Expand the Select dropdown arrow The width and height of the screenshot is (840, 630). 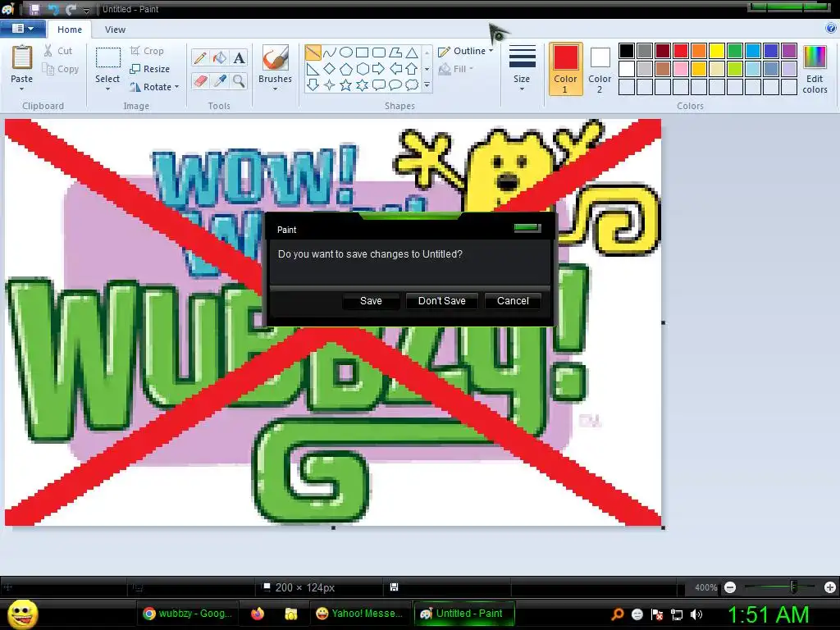(107, 89)
